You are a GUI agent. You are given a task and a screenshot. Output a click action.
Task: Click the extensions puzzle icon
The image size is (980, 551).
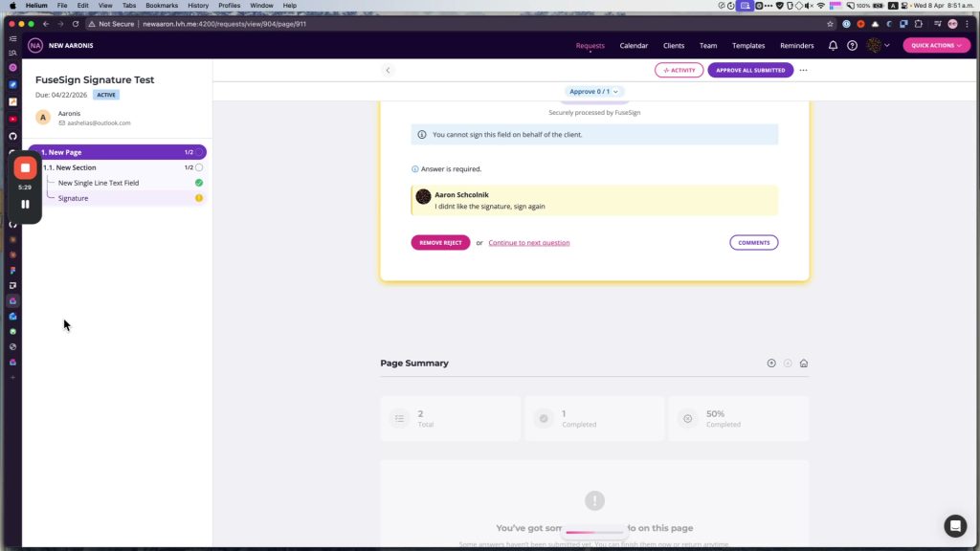tap(919, 24)
